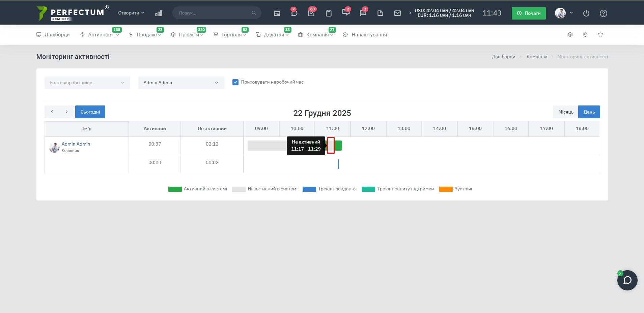
Task: Click the green active segment on timeline
Action: tap(338, 146)
